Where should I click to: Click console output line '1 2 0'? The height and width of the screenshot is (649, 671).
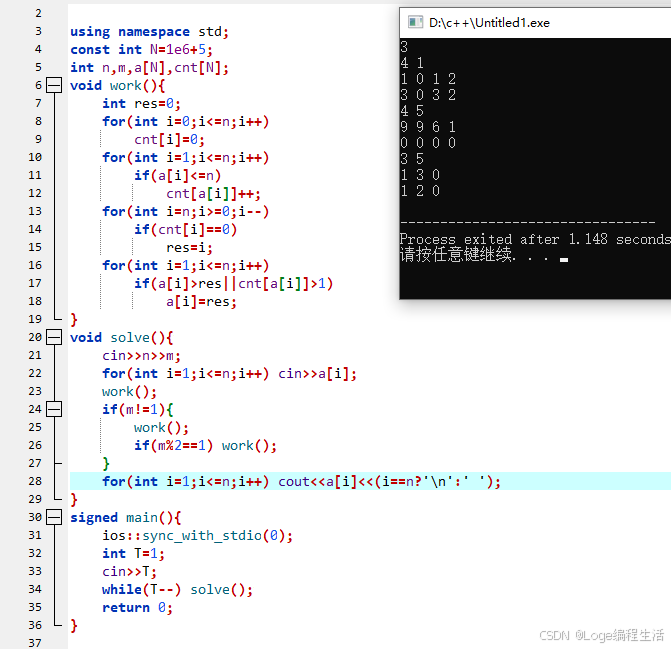420,191
